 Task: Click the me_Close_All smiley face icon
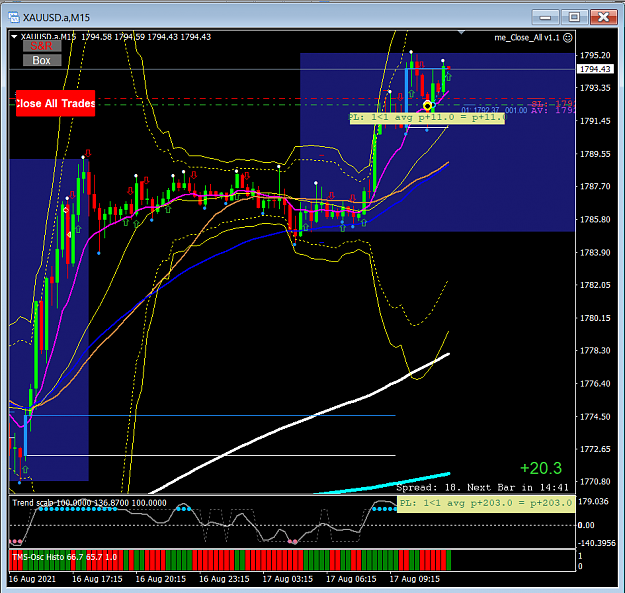point(568,37)
